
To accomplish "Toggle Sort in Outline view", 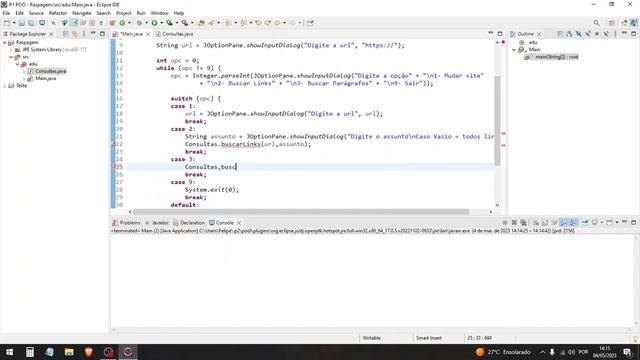I will [x=569, y=34].
